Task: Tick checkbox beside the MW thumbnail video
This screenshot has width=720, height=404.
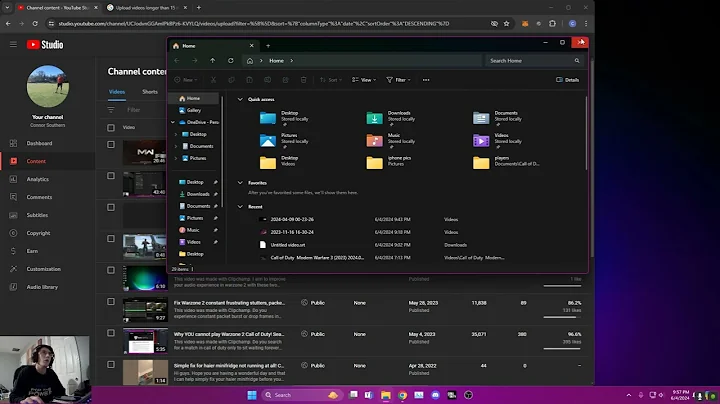Action: (111, 145)
